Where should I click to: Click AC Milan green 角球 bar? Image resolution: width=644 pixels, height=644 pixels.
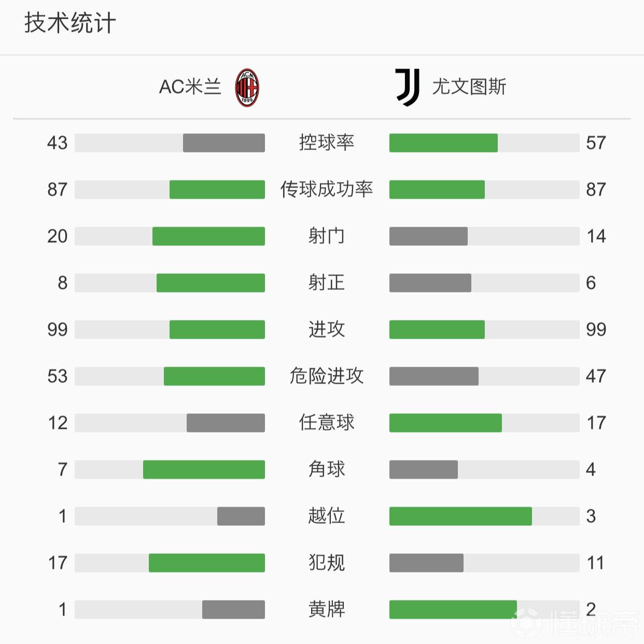204,470
